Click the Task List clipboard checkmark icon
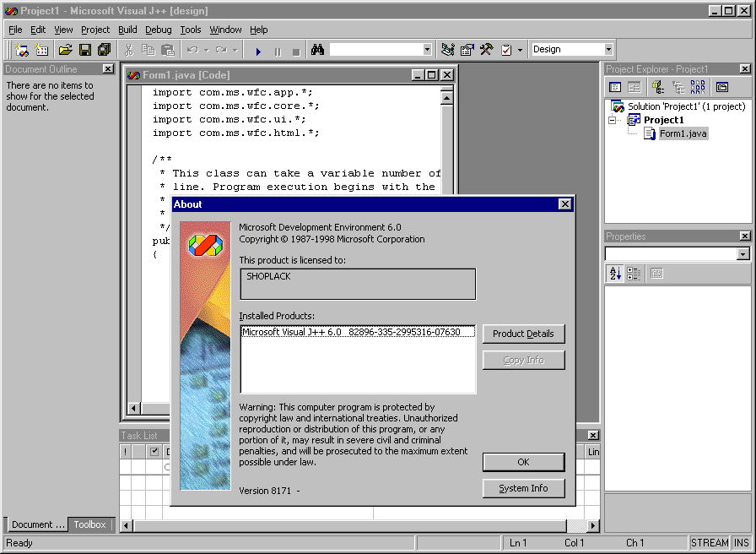Viewport: 756px width, 554px height. pyautogui.click(x=506, y=50)
